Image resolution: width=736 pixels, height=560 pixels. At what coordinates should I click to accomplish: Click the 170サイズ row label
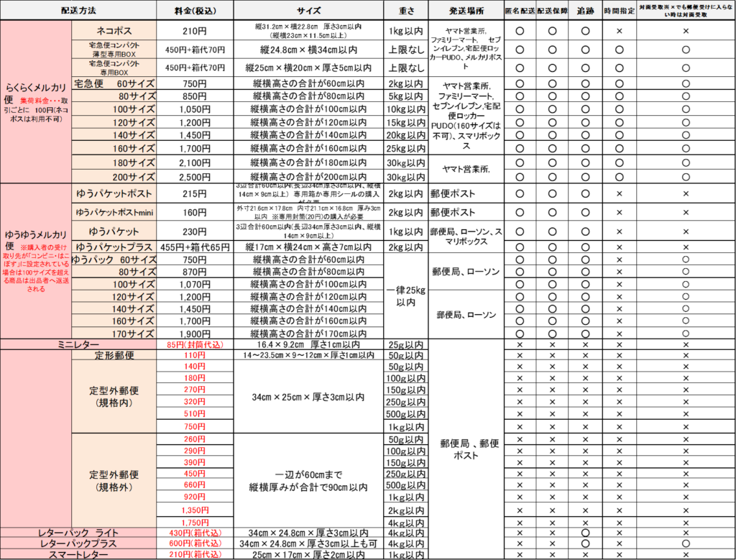pos(114,334)
